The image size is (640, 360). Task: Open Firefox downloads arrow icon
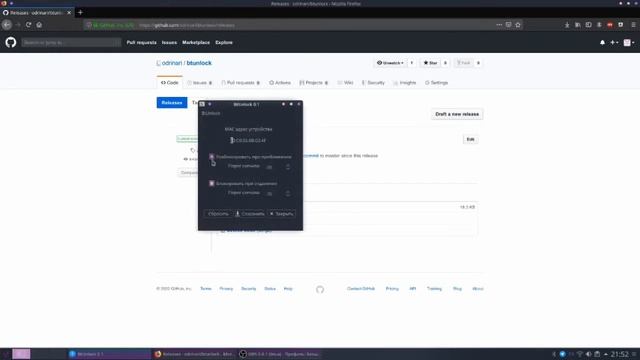pyautogui.click(x=567, y=25)
